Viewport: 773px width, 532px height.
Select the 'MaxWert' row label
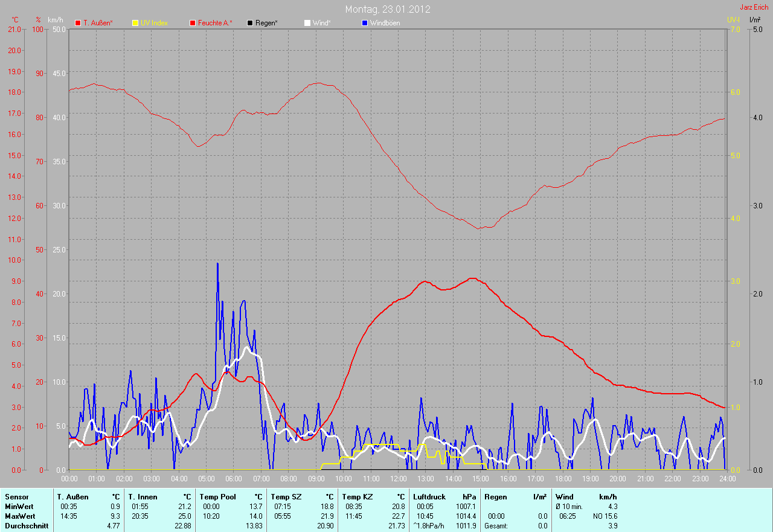tap(21, 516)
